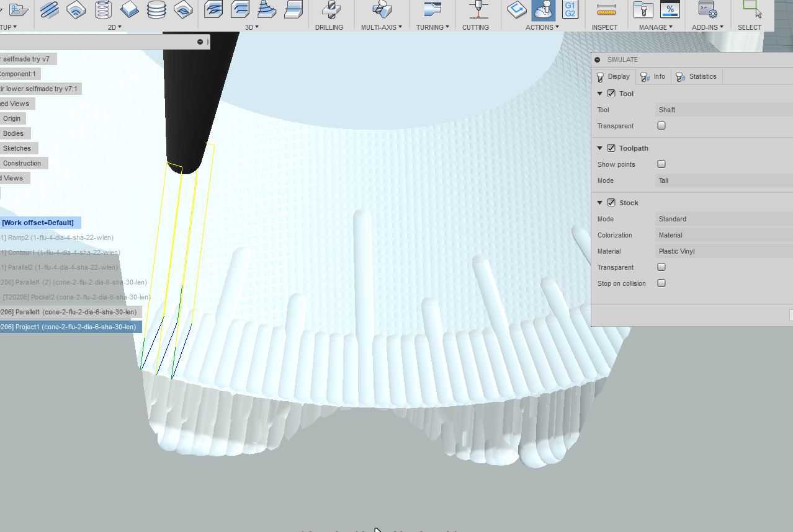Collapse the Toolpath section triangle
The height and width of the screenshot is (532, 793).
600,148
